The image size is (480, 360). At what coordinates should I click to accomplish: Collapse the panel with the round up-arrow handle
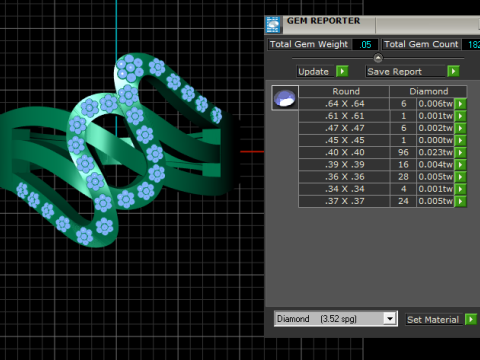378,58
